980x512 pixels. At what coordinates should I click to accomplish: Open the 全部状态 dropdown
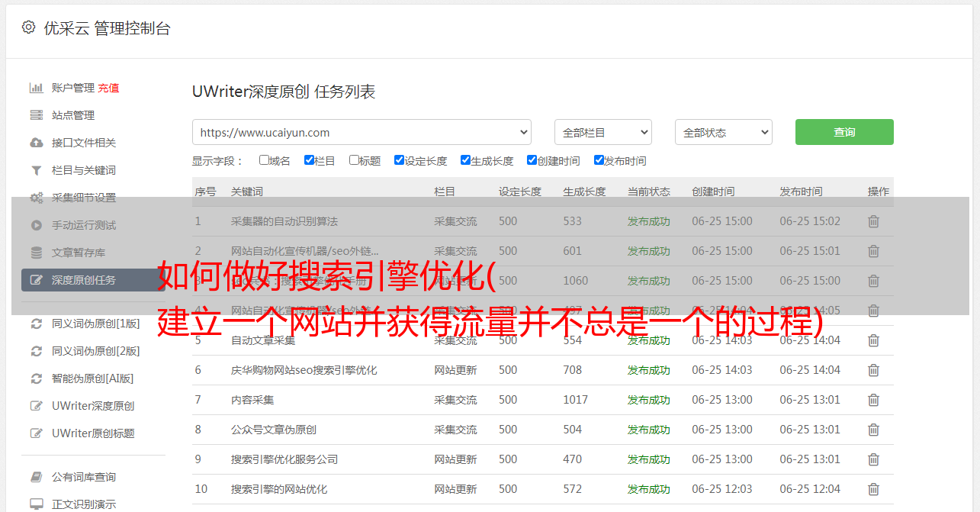coord(724,132)
